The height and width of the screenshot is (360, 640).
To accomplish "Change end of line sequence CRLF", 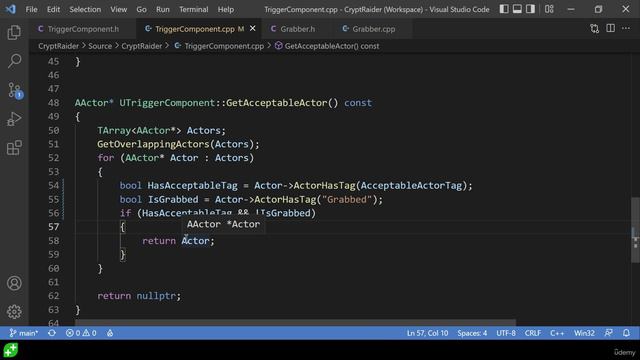I will click(533, 333).
